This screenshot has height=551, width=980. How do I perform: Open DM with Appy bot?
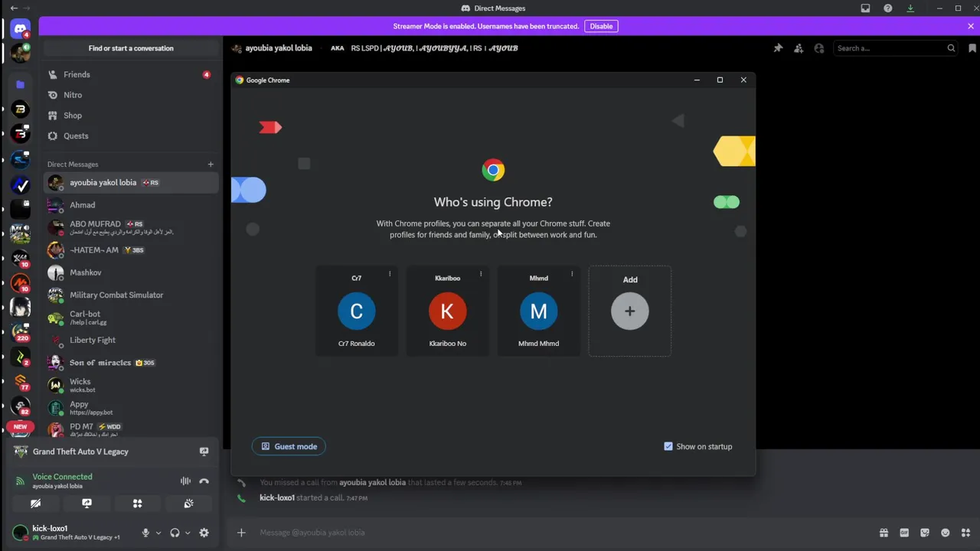click(x=131, y=407)
